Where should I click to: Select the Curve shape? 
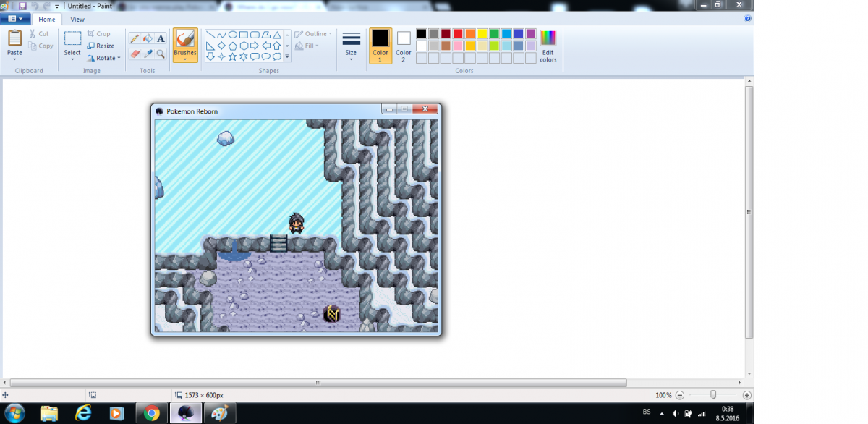[221, 34]
